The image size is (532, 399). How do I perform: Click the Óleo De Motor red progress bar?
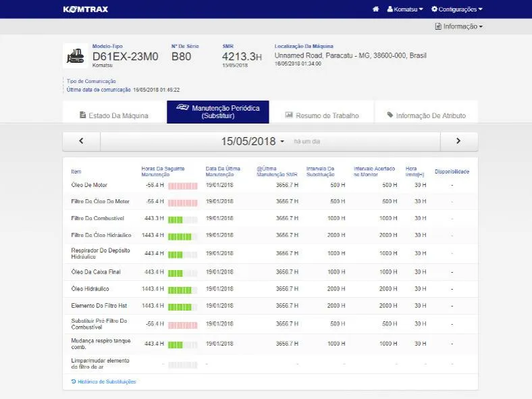click(182, 185)
